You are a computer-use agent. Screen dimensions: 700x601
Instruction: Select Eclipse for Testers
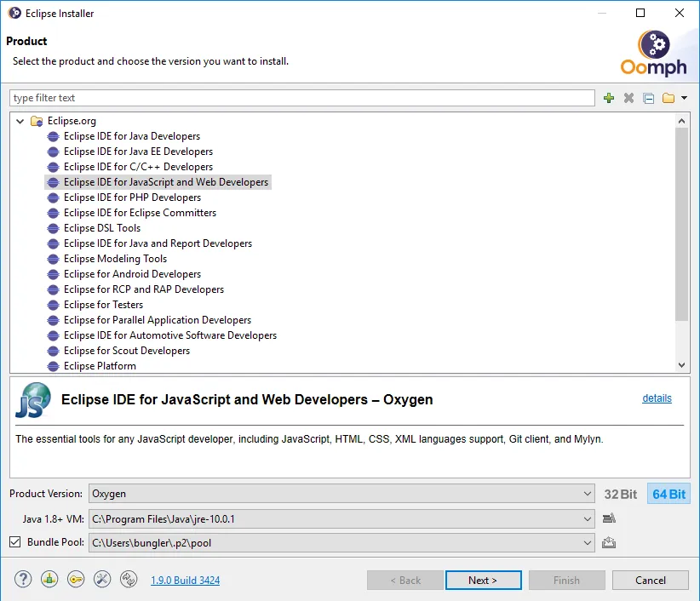coord(104,304)
